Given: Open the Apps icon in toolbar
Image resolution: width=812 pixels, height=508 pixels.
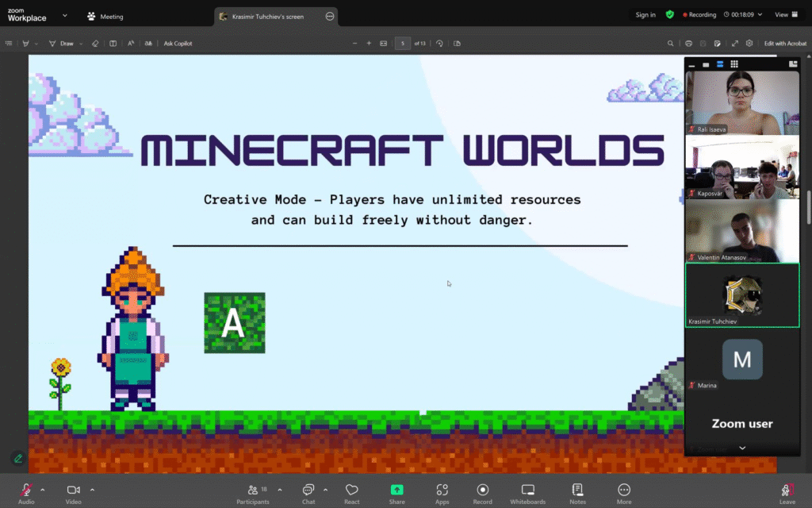Looking at the screenshot, I should click(x=442, y=491).
